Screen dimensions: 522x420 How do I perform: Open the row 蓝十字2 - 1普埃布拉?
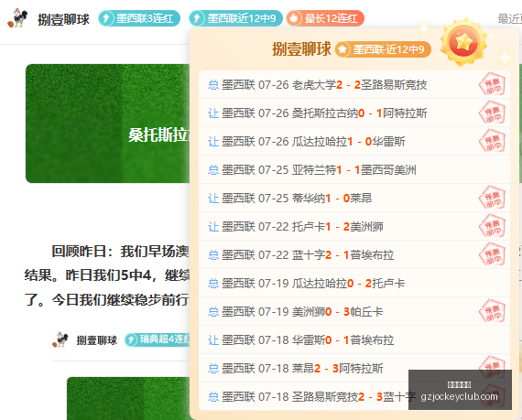click(354, 255)
